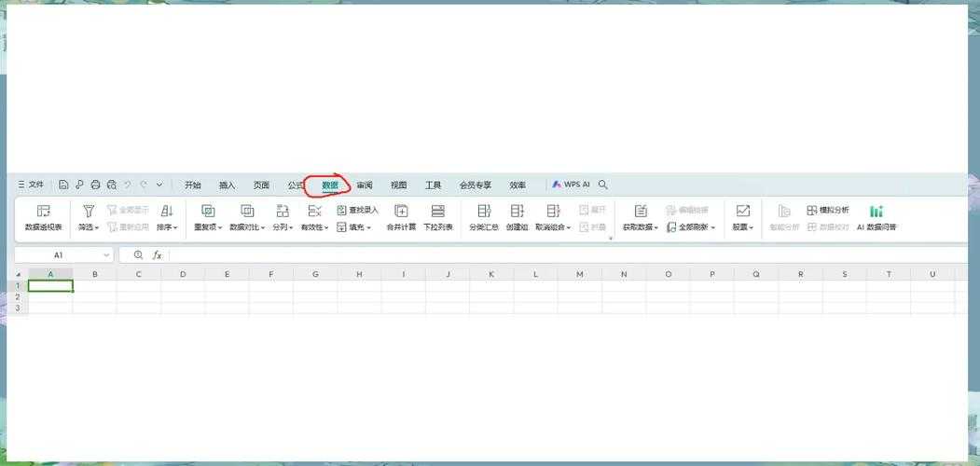Switch to the 视图 ribbon tab

(x=399, y=185)
